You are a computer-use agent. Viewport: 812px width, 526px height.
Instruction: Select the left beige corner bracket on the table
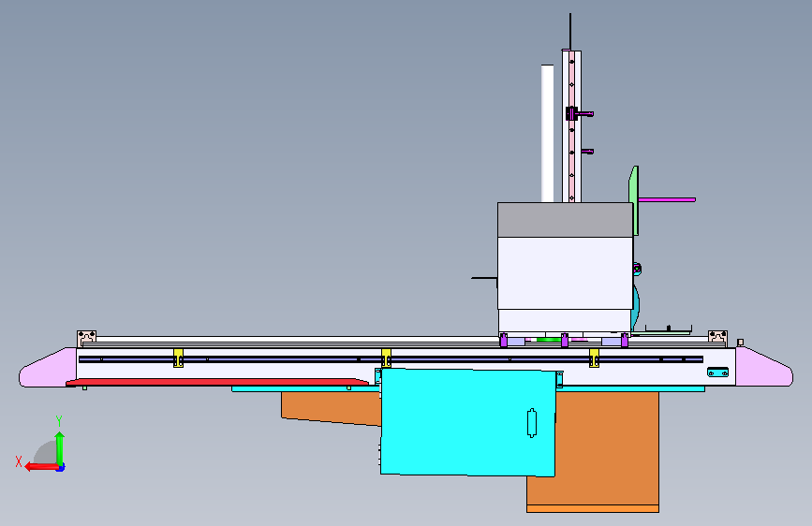[x=86, y=338]
